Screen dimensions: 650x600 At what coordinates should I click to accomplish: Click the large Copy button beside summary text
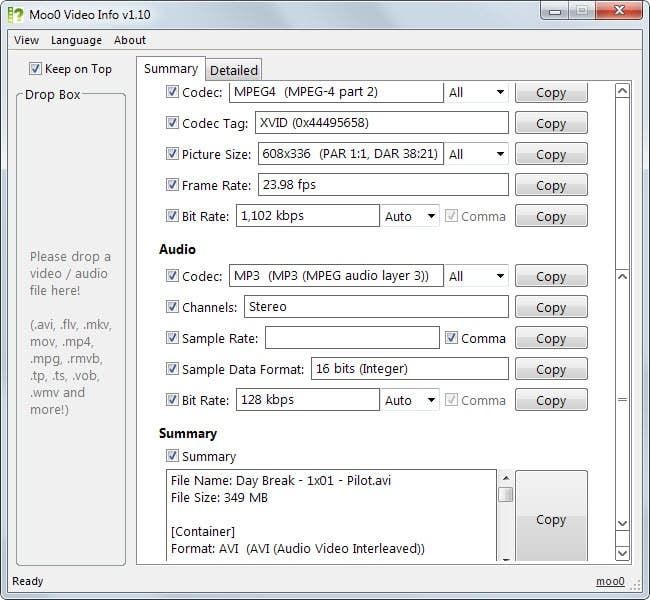pos(551,516)
